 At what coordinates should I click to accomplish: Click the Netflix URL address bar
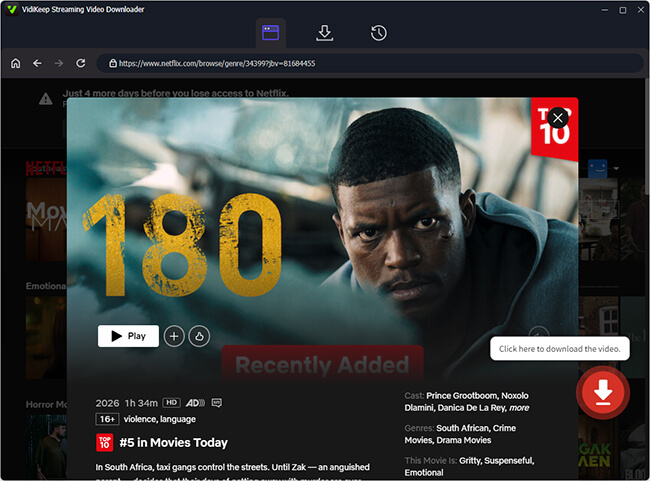pos(370,63)
